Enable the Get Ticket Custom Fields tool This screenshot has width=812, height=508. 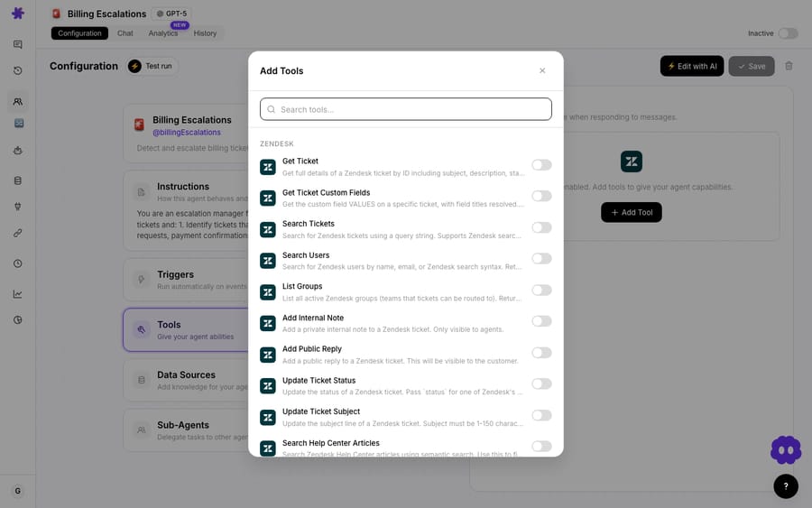pos(541,196)
